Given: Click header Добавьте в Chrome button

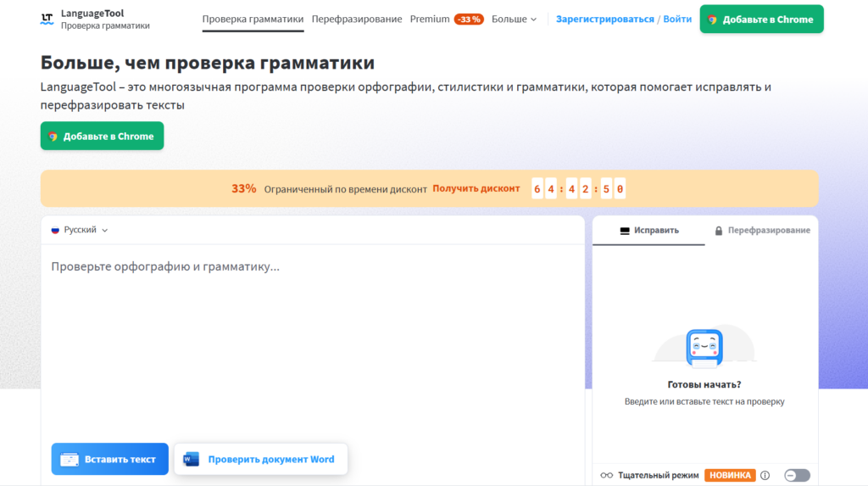Looking at the screenshot, I should pyautogui.click(x=762, y=19).
